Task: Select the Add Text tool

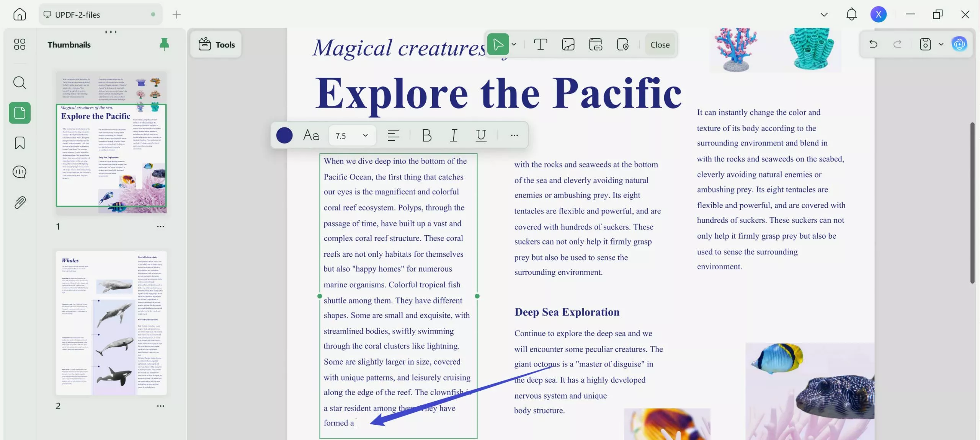Action: click(540, 44)
